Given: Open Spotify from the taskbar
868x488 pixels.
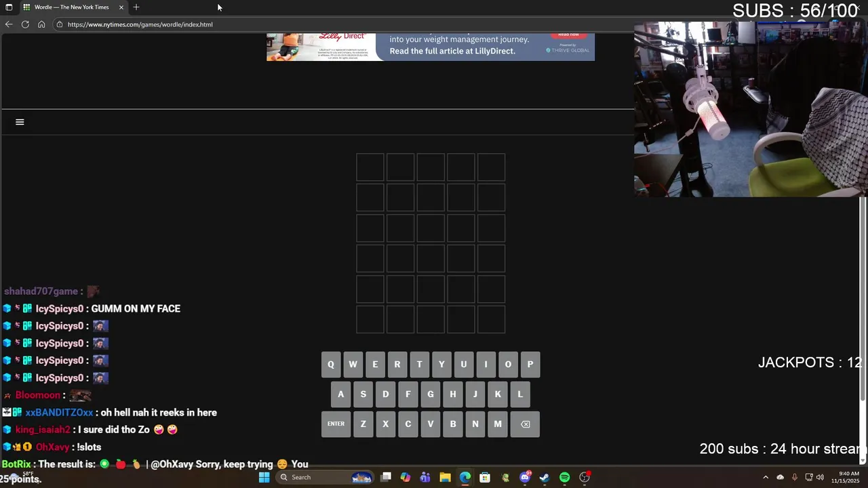Looking at the screenshot, I should pos(564,477).
